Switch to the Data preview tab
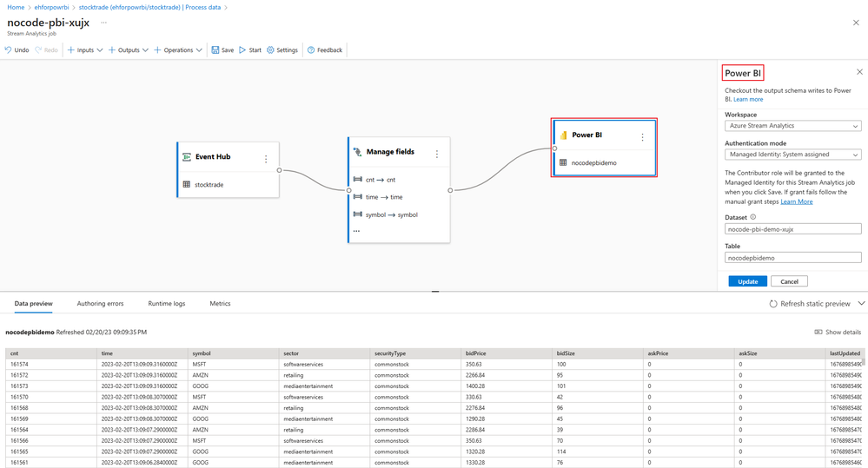868x468 pixels. 33,304
